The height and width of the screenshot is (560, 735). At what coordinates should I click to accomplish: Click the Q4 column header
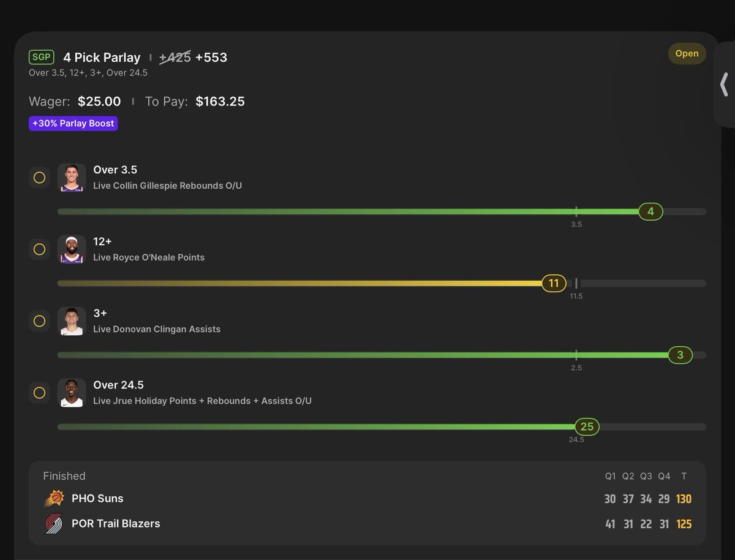tap(664, 476)
